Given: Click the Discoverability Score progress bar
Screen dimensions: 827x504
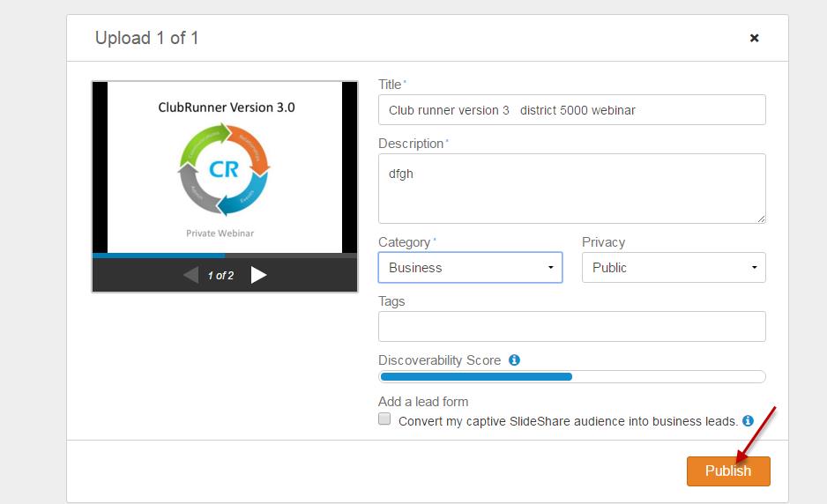Looking at the screenshot, I should click(571, 377).
